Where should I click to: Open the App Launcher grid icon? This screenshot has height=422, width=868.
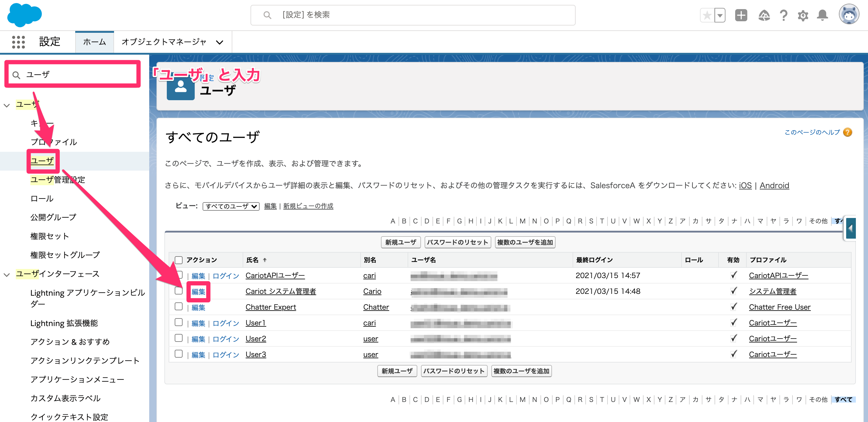pyautogui.click(x=18, y=42)
